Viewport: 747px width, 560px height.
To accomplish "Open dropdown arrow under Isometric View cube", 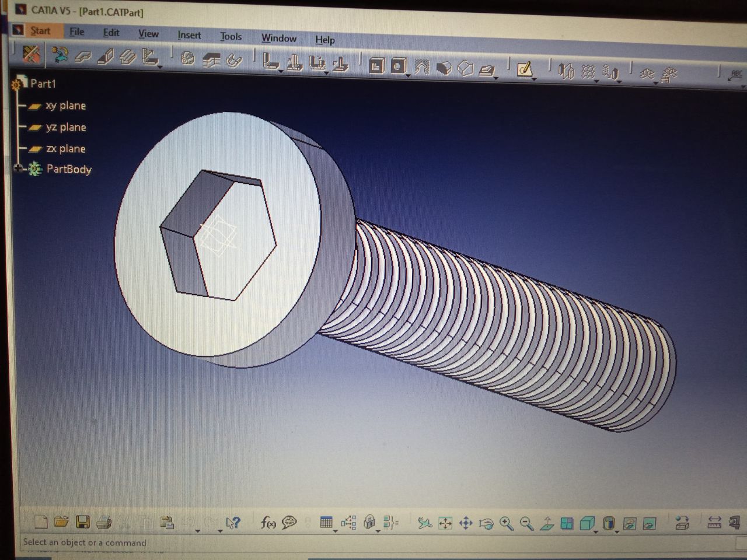I will point(596,532).
